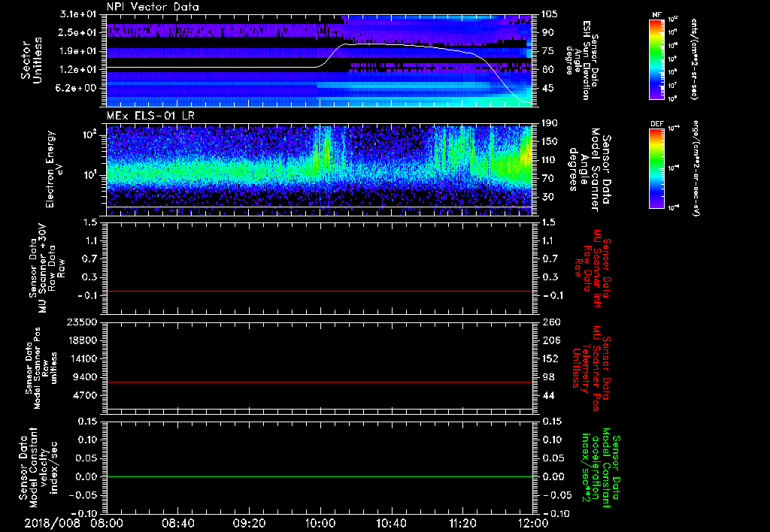Click the NF color scale bar
Screen dimensions: 770x532
point(656,59)
